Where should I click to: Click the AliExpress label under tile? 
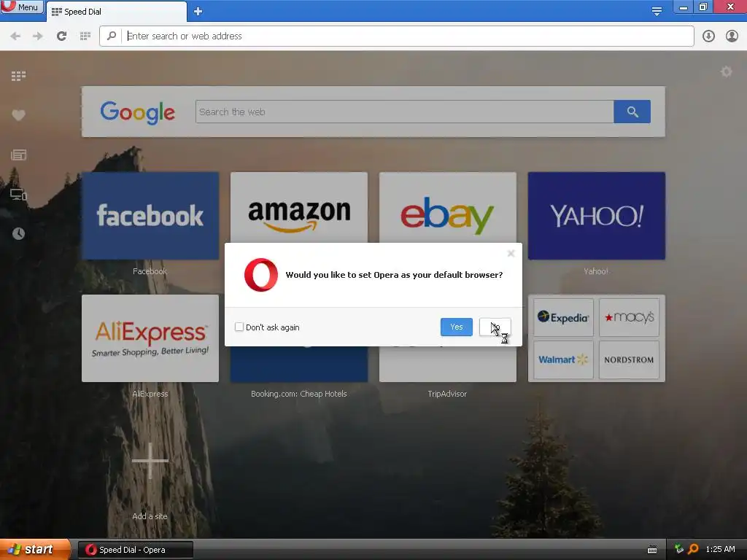150,394
